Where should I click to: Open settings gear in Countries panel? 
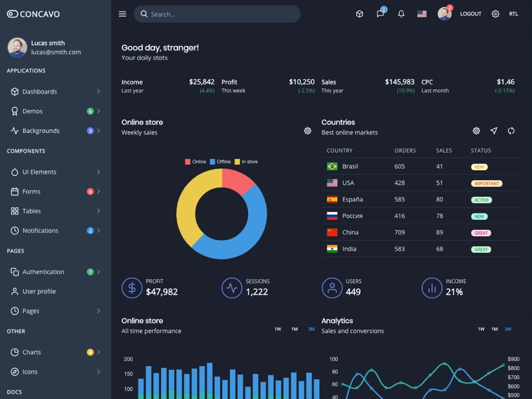tap(476, 130)
